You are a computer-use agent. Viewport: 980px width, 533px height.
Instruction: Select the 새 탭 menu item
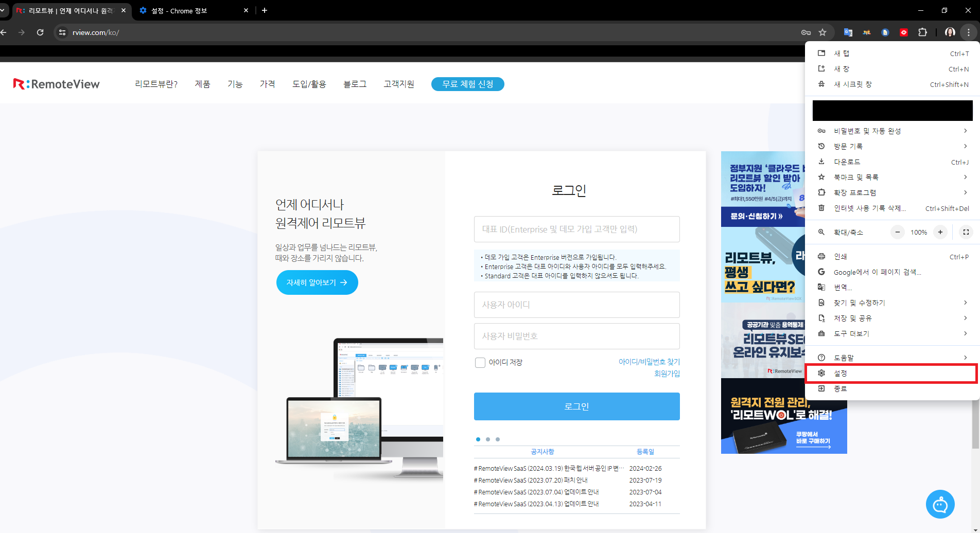tap(892, 54)
